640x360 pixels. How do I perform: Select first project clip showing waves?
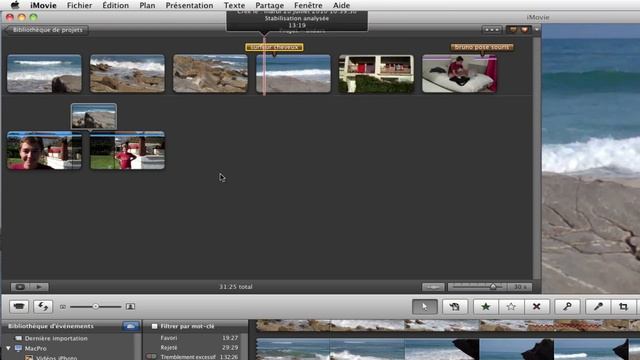44,73
